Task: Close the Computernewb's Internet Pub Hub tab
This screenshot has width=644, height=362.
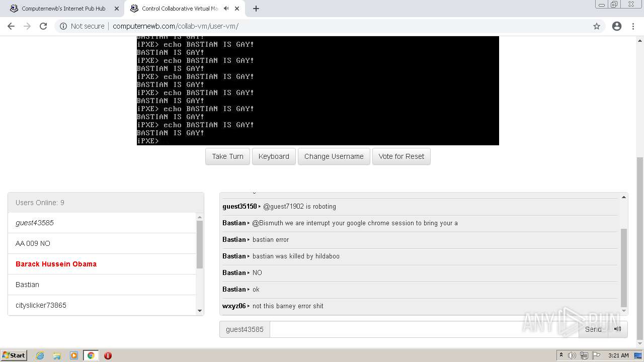Action: coord(117,9)
